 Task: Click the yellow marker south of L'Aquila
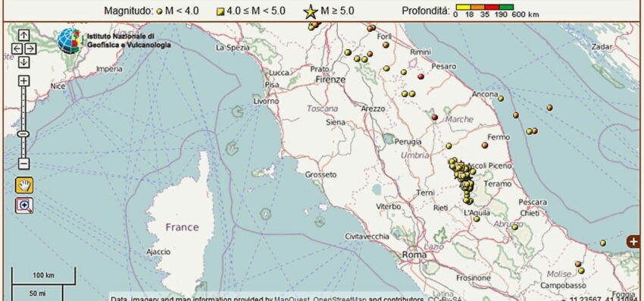pyautogui.click(x=477, y=219)
